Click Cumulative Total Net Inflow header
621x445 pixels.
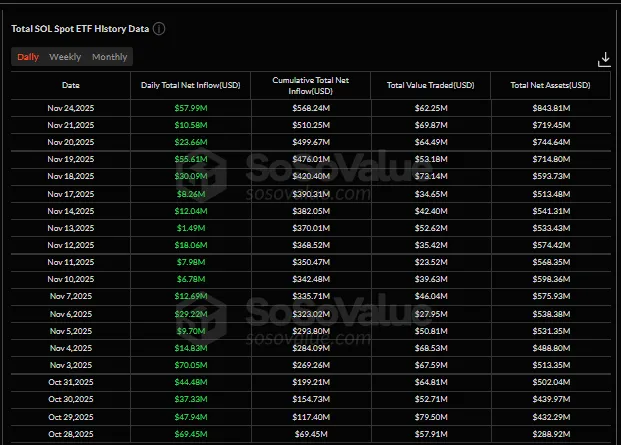tap(311, 86)
